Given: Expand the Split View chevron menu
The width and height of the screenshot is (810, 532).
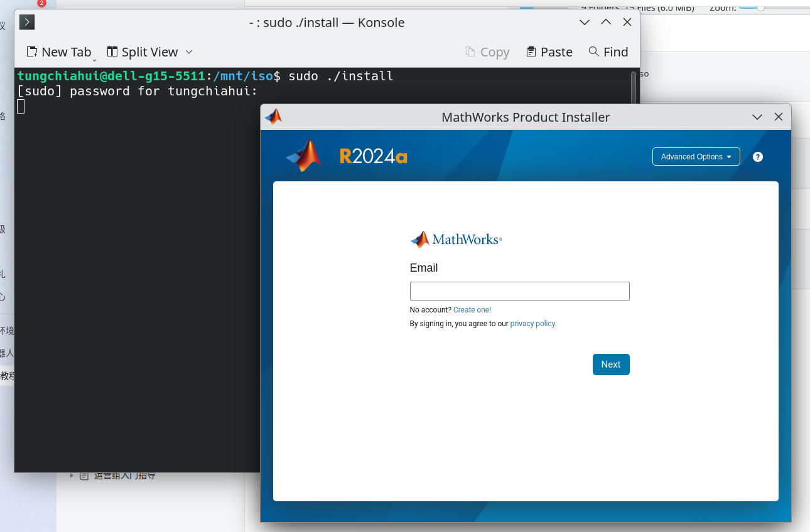Looking at the screenshot, I should pyautogui.click(x=189, y=52).
